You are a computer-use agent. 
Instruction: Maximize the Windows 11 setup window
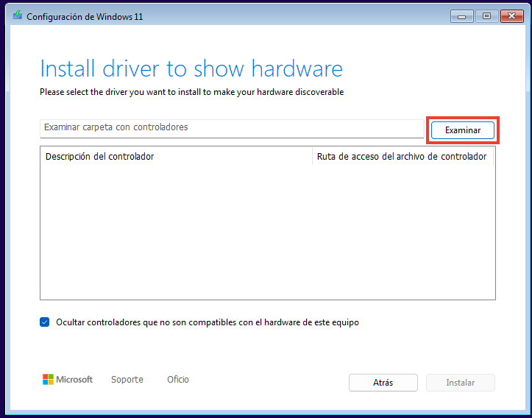click(x=486, y=15)
